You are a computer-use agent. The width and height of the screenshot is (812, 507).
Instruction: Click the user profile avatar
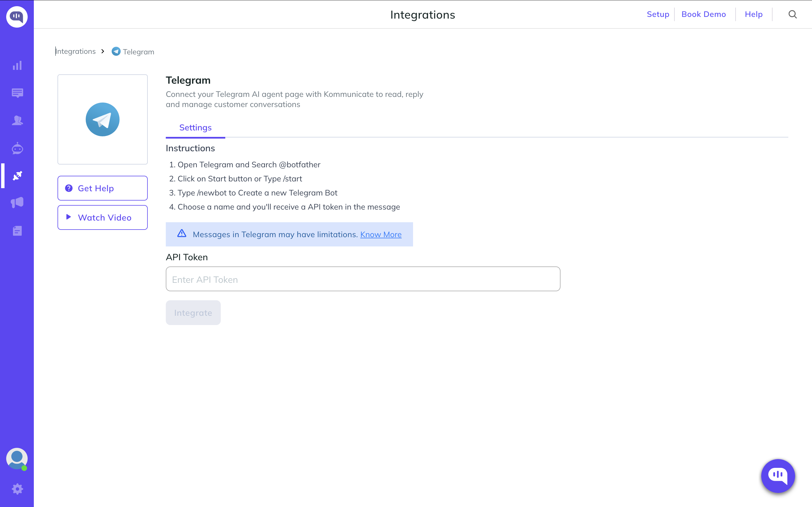click(17, 458)
